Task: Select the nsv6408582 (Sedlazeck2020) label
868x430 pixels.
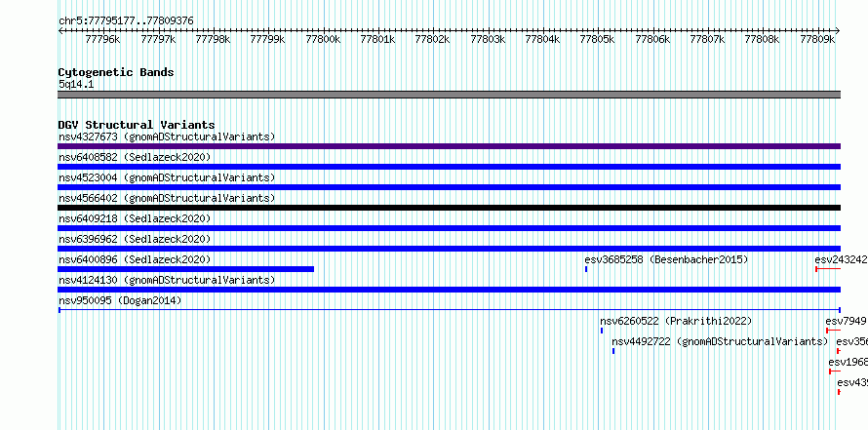Action: (135, 157)
